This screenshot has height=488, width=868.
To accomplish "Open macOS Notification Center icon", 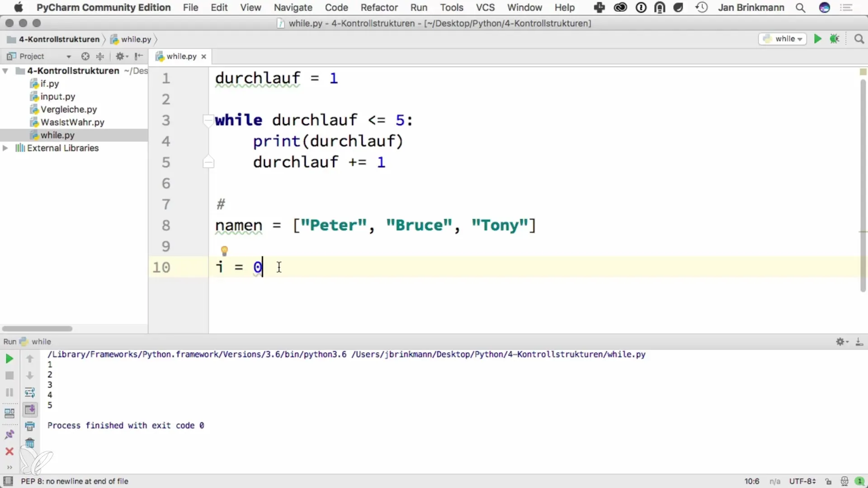I will [x=846, y=8].
